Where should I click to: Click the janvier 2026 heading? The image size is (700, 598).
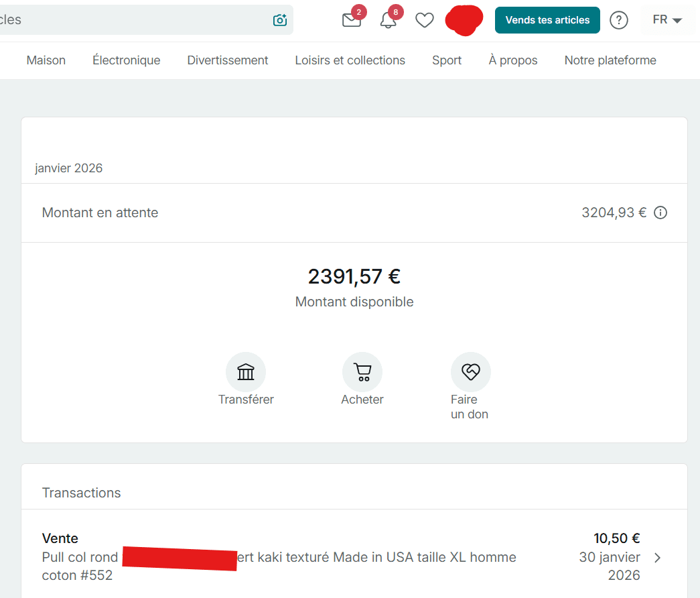tap(69, 168)
